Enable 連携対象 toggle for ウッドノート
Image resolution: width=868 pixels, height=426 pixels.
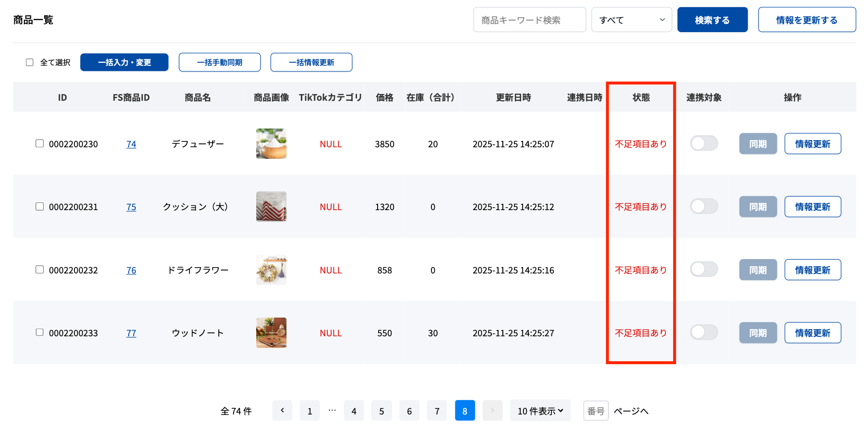[704, 332]
